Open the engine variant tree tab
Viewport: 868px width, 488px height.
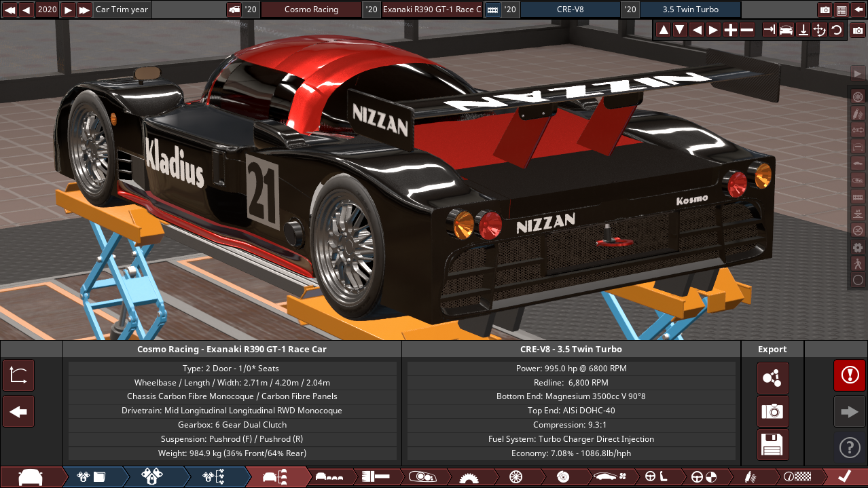[215, 477]
